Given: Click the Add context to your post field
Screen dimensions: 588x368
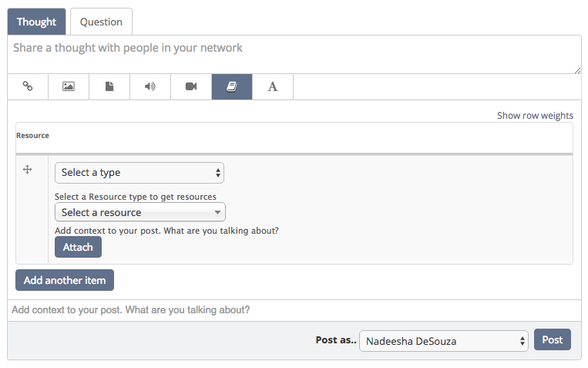Looking at the screenshot, I should (x=294, y=310).
